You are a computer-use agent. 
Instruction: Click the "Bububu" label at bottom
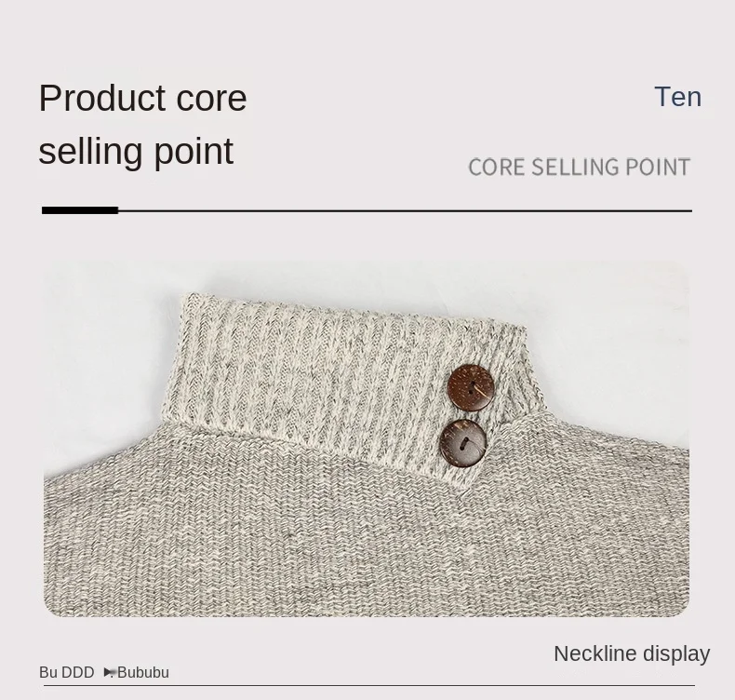pyautogui.click(x=143, y=672)
